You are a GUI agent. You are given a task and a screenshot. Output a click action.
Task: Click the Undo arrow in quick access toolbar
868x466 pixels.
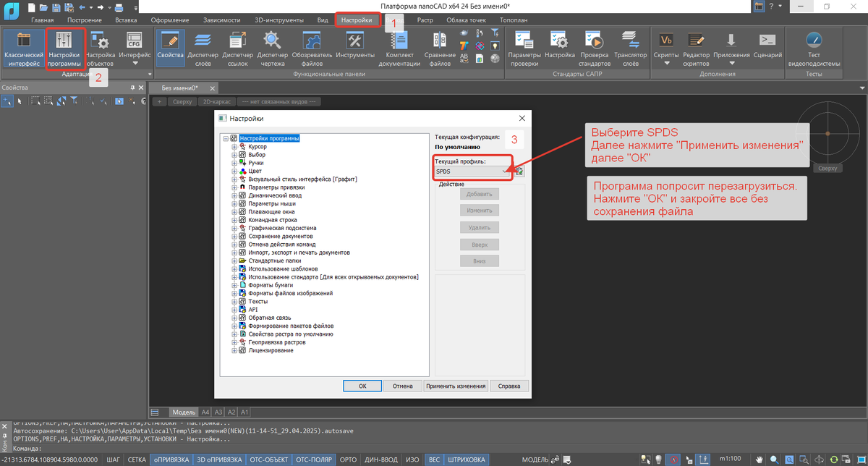tap(82, 7)
